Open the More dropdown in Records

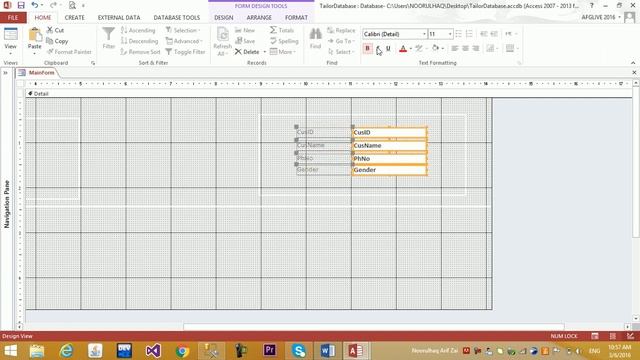(282, 52)
